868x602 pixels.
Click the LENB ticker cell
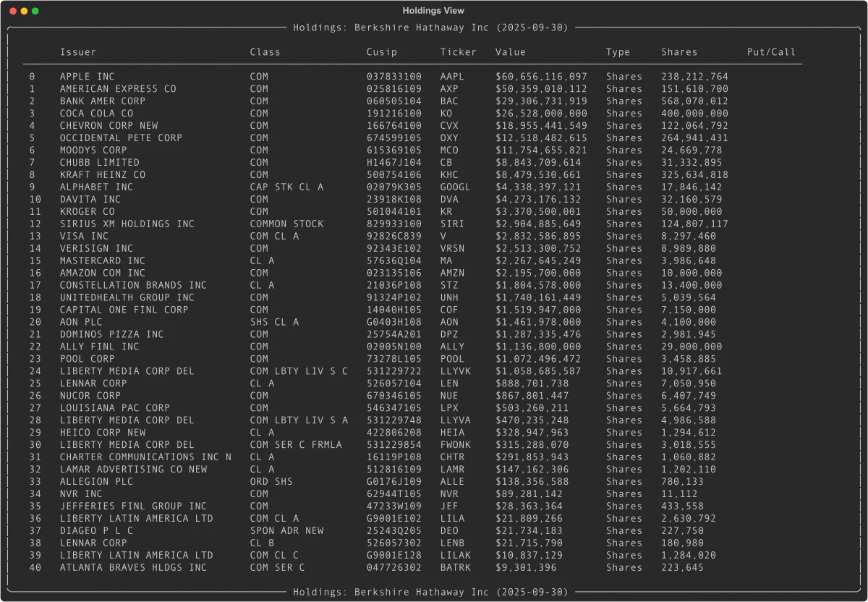pos(452,544)
